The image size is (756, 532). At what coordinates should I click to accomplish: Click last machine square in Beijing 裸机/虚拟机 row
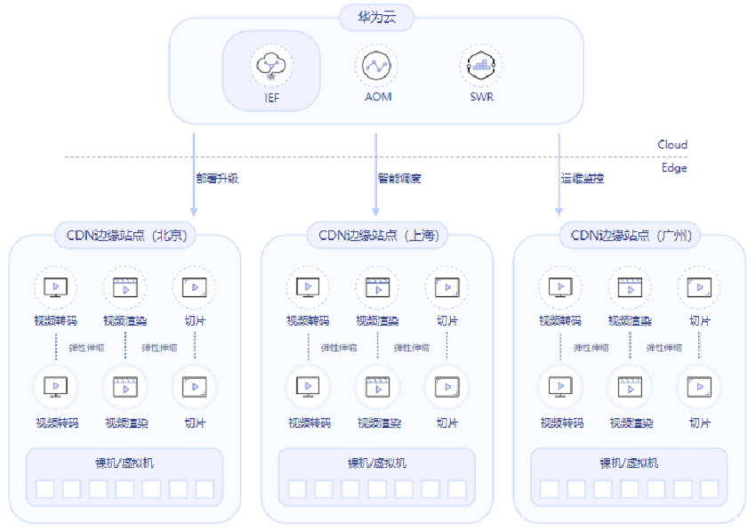(205, 489)
